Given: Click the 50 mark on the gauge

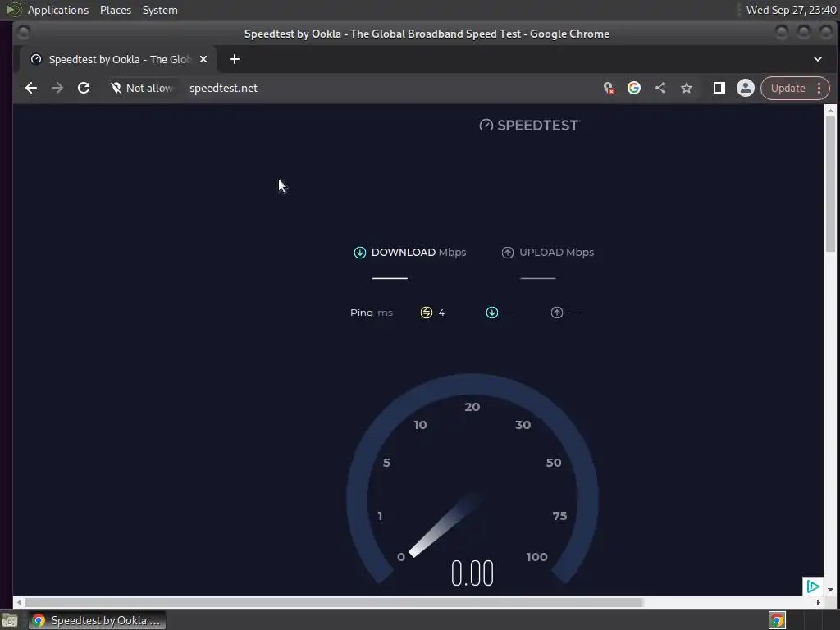Looking at the screenshot, I should [554, 463].
